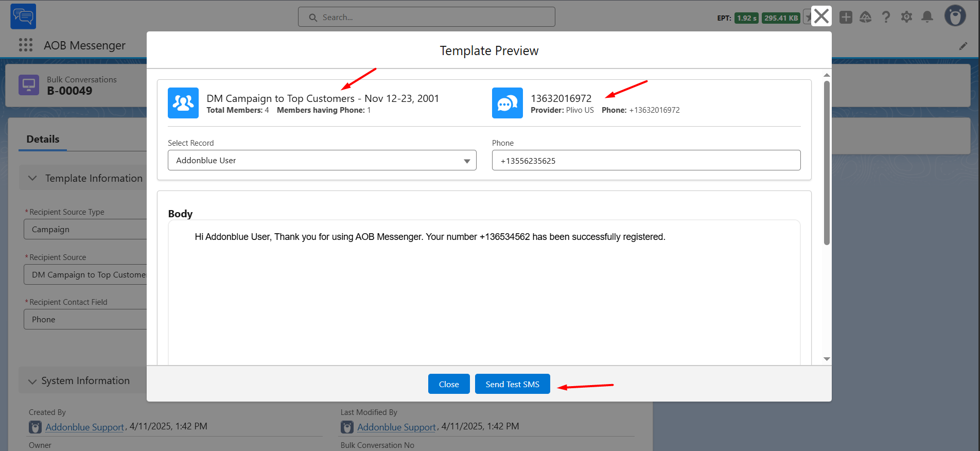Collapse the System Information section
Screen dimensions: 980x451
32,381
